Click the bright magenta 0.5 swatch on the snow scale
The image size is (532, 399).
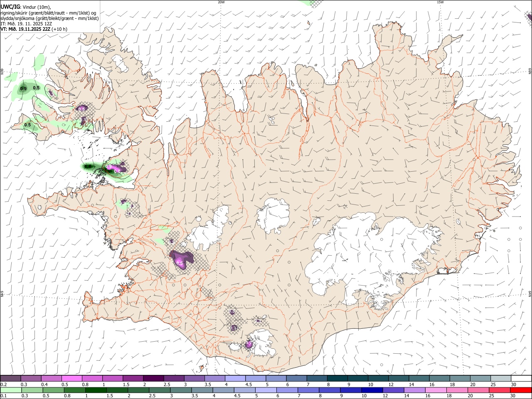[72, 378]
